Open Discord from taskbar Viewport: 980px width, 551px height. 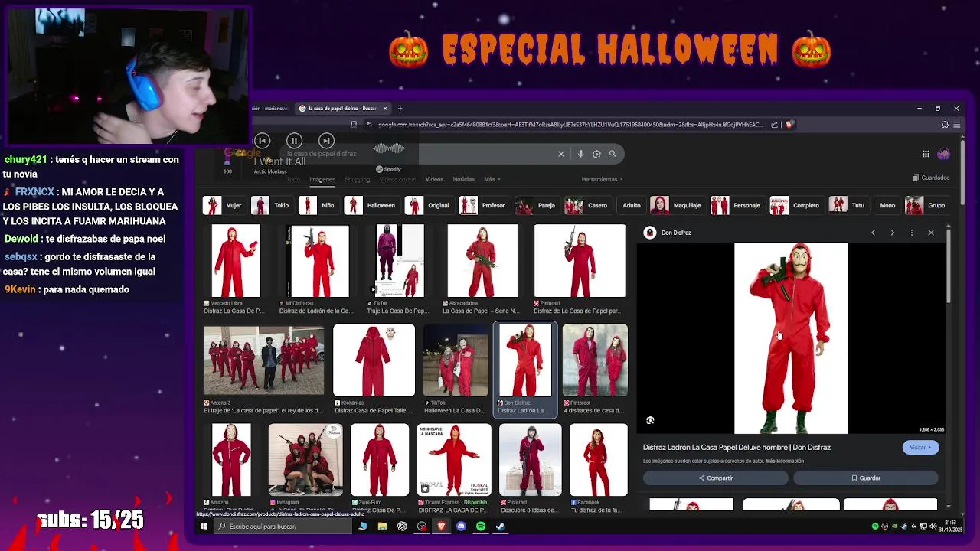click(461, 527)
